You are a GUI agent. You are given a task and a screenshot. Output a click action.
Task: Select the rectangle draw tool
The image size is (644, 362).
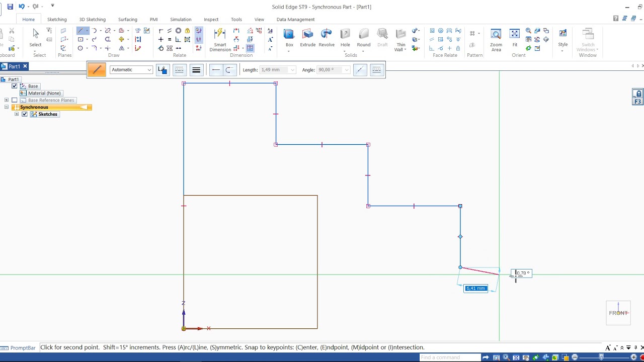pos(80,39)
